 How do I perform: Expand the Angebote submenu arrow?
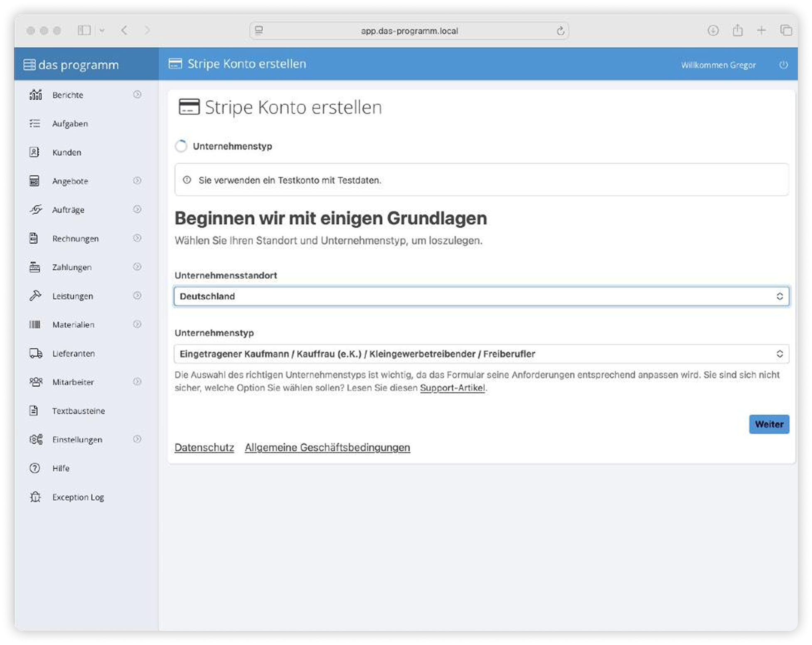click(137, 180)
